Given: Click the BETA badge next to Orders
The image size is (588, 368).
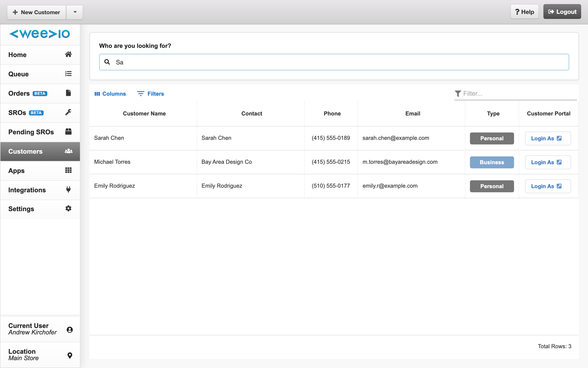Looking at the screenshot, I should coord(40,93).
